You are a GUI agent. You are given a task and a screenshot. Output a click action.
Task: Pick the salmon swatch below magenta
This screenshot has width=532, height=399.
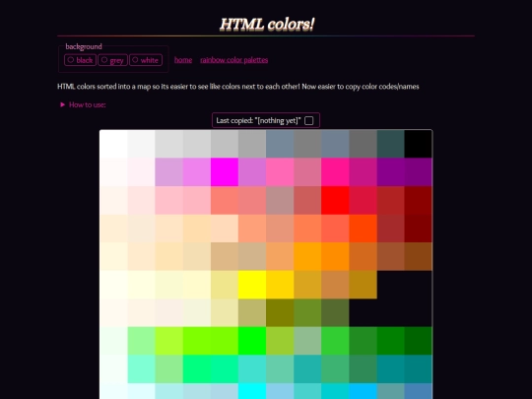[225, 200]
